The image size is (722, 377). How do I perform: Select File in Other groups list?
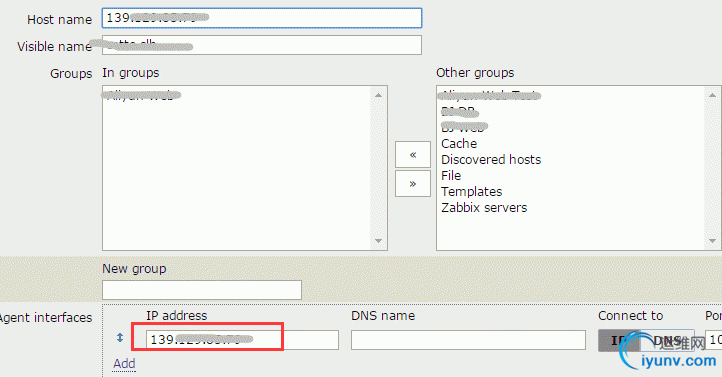click(x=451, y=176)
